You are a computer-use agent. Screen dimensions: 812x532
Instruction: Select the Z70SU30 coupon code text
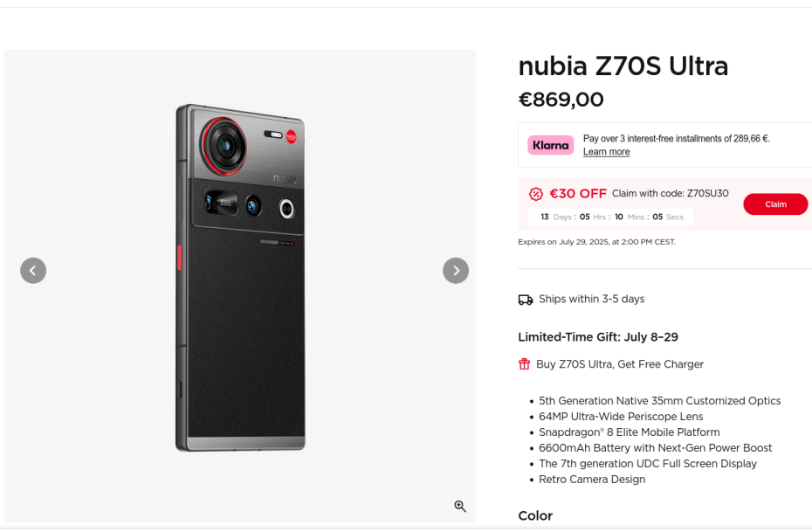(707, 194)
